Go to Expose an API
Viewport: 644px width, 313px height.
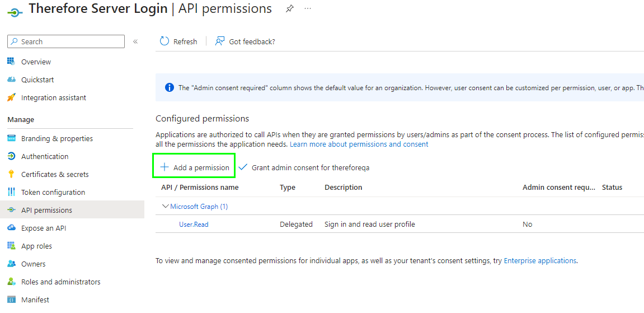[x=44, y=228]
